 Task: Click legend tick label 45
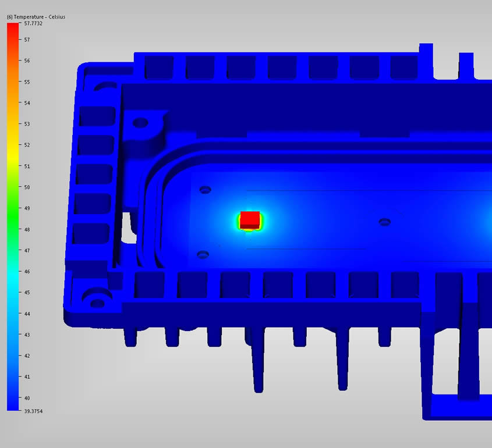(27, 293)
